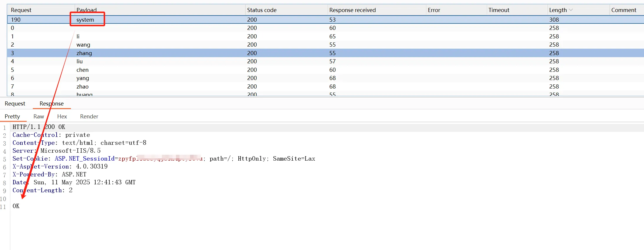Click the Content-Type header line
Screen dimensions: 644x250
(x=79, y=143)
